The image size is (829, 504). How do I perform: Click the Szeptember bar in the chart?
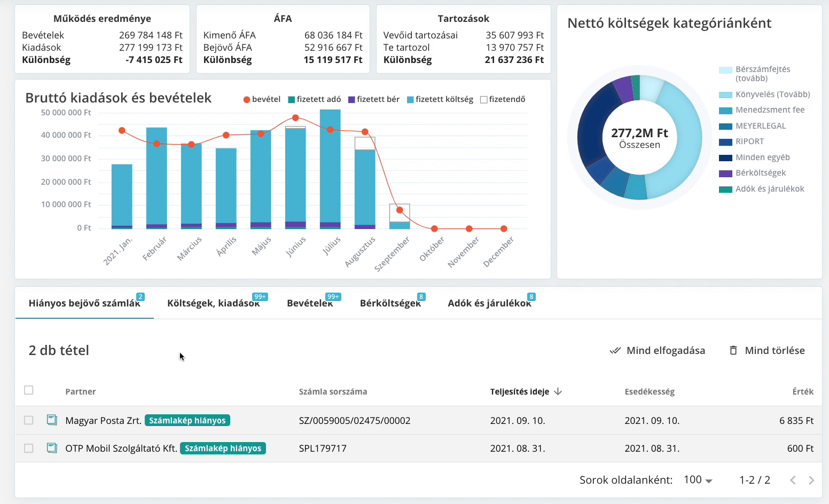[400, 217]
